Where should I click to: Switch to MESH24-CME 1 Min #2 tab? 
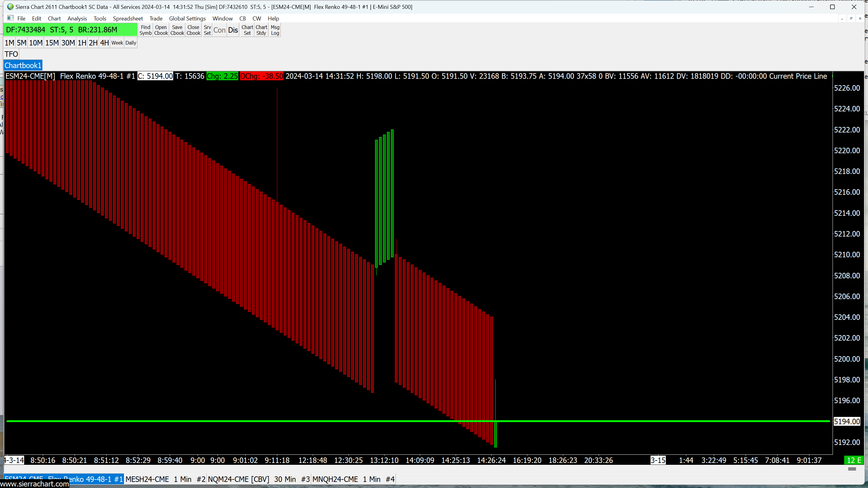click(x=165, y=479)
